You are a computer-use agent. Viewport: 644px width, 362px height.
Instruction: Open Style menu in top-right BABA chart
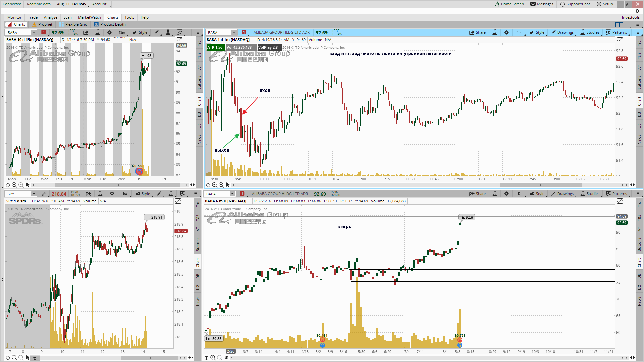tap(537, 32)
